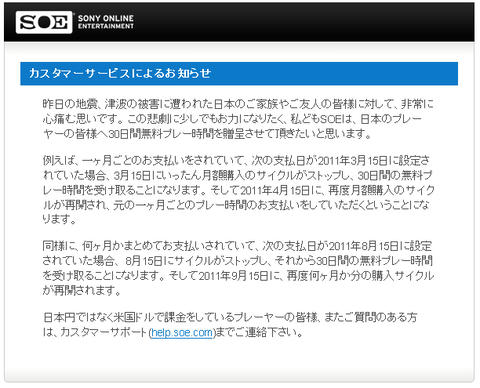Click the paragraph starting with 例えば

tap(238, 190)
